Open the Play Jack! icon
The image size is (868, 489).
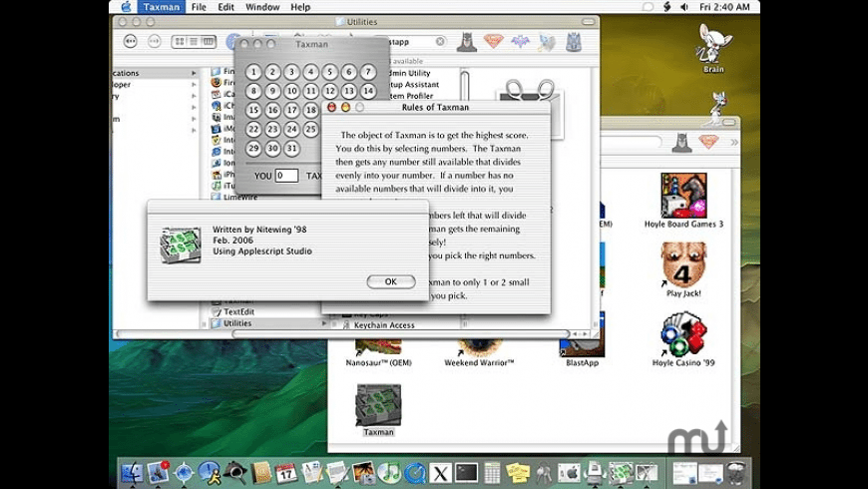click(x=683, y=269)
